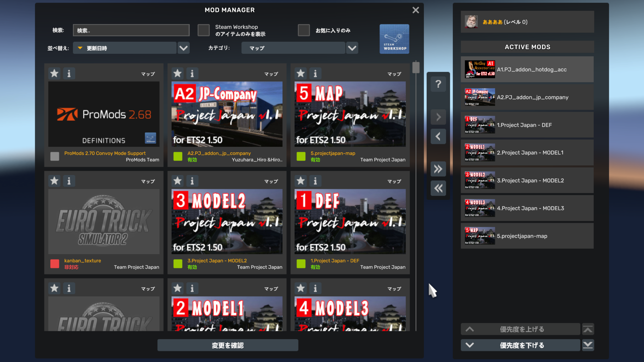Open info panel of the A2 JP-Company mod

coord(192,73)
